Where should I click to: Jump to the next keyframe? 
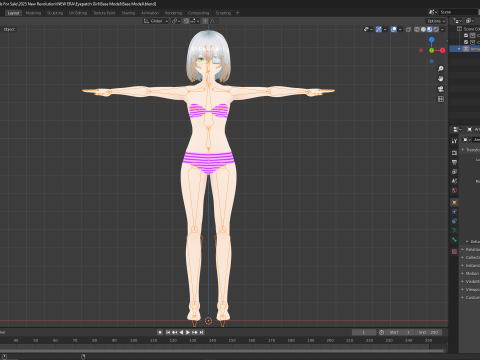[195, 332]
